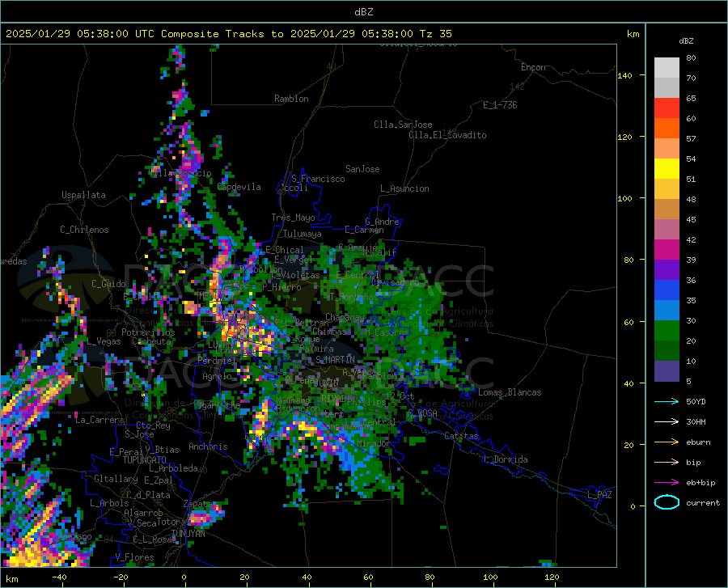This screenshot has width=728, height=588.
Task: Click the 'Potrerillos' map label
Action: [148, 332]
